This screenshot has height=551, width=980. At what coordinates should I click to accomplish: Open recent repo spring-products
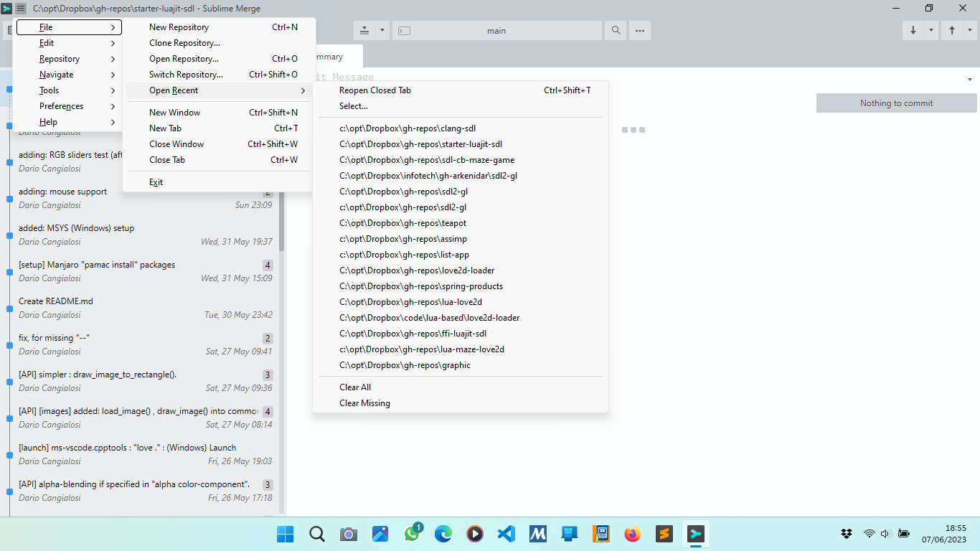461,286
